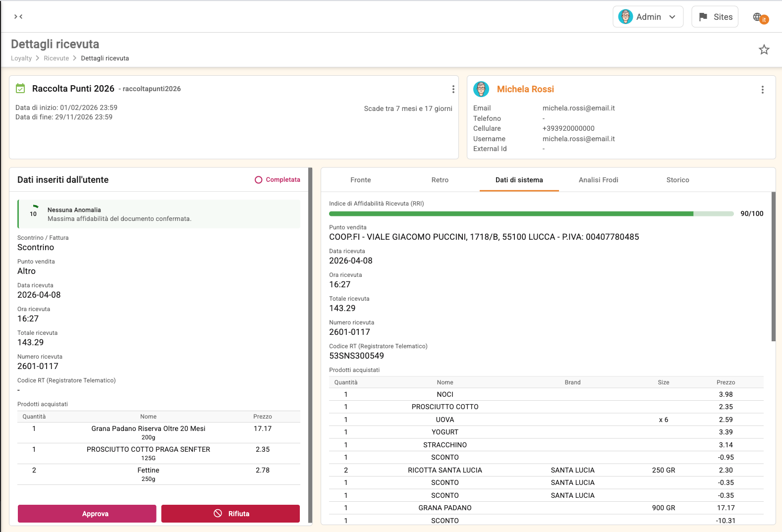Image resolution: width=782 pixels, height=532 pixels.
Task: Open the Storico tab
Action: [x=677, y=180]
